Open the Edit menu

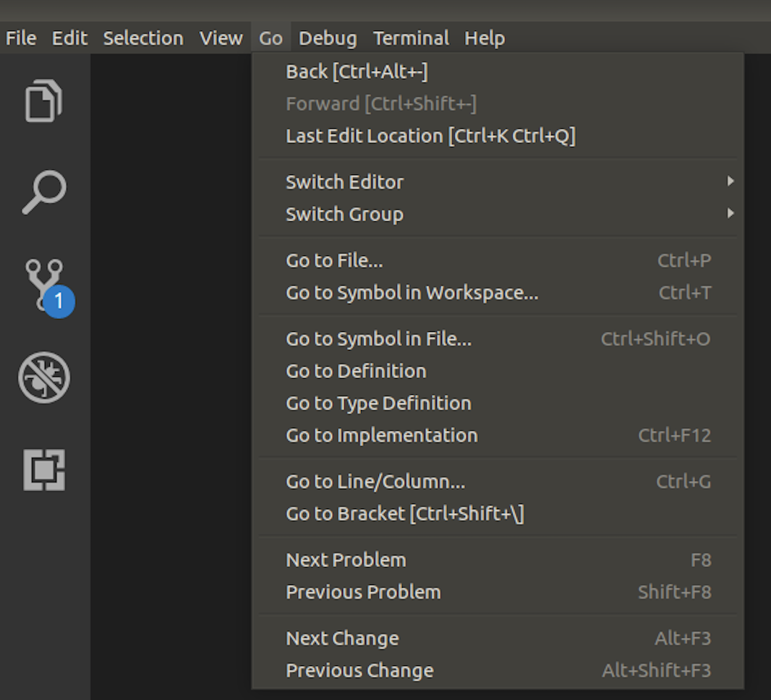[x=69, y=38]
